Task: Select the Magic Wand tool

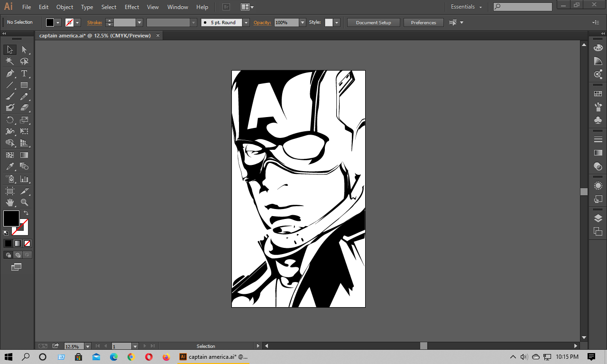Action: (x=10, y=62)
